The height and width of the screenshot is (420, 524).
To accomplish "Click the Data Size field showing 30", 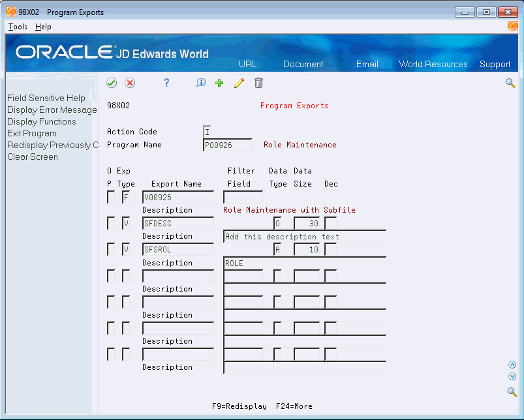I will coord(307,223).
